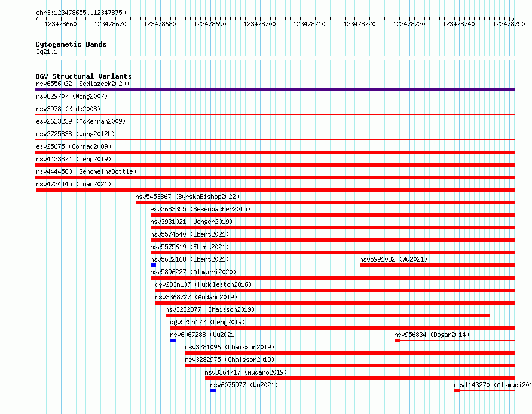532x414 pixels.
Task: Select the nsv5896227 (Almarri2020) label
Action: click(193, 272)
